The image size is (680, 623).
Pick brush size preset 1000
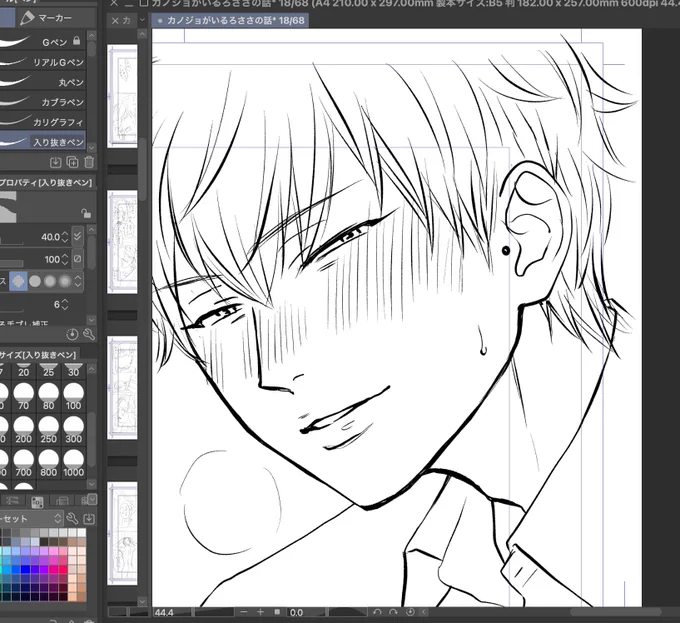tap(73, 463)
